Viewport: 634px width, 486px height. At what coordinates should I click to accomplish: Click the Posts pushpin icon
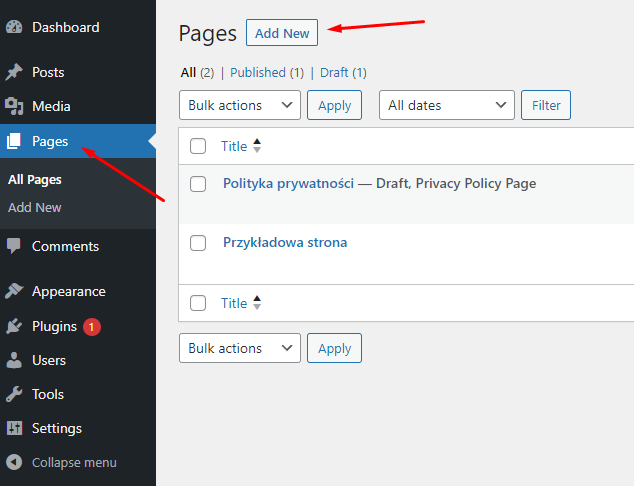14,72
